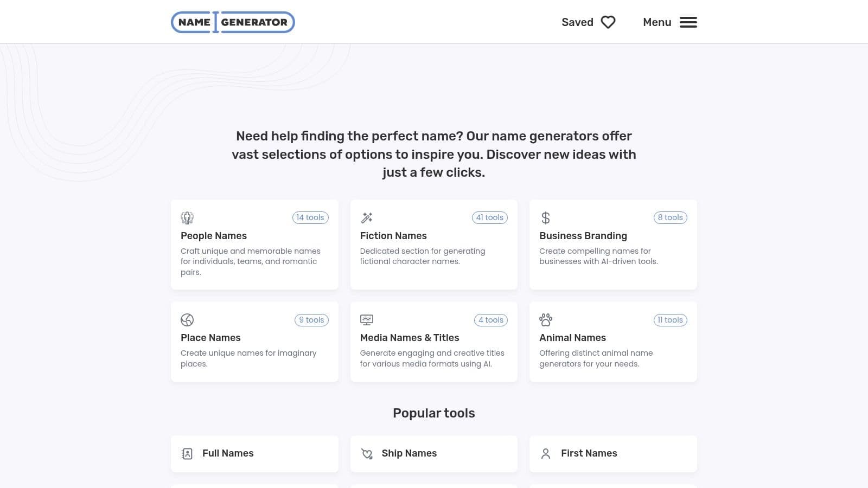Click the Full Names contact book icon
868x488 pixels.
[x=187, y=454]
